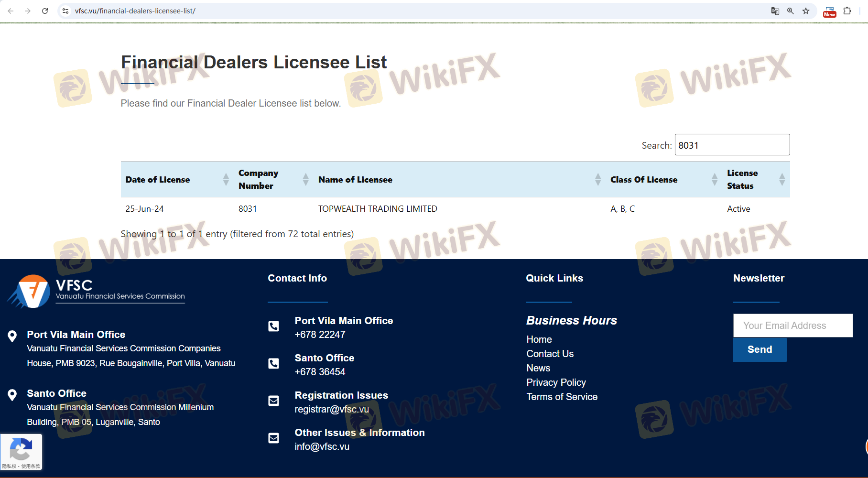Viewport: 868px width, 478px height.
Task: Click the Search field containing 8031
Action: coord(732,145)
